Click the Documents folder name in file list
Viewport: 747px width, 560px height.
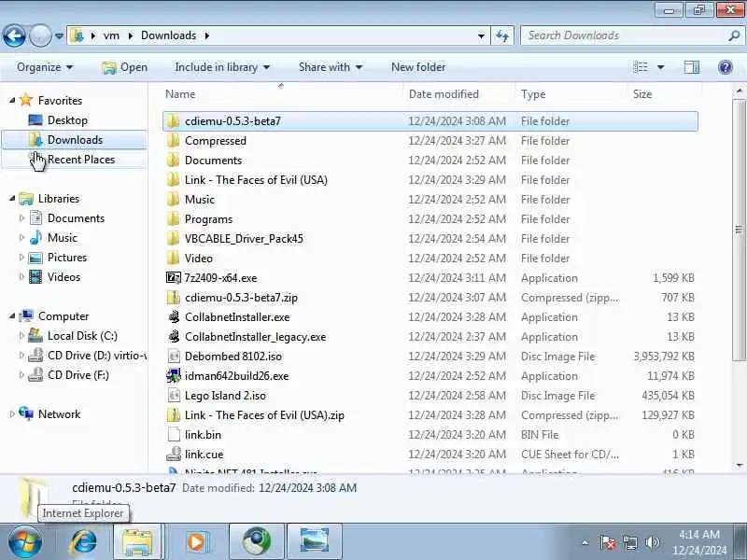pos(213,161)
